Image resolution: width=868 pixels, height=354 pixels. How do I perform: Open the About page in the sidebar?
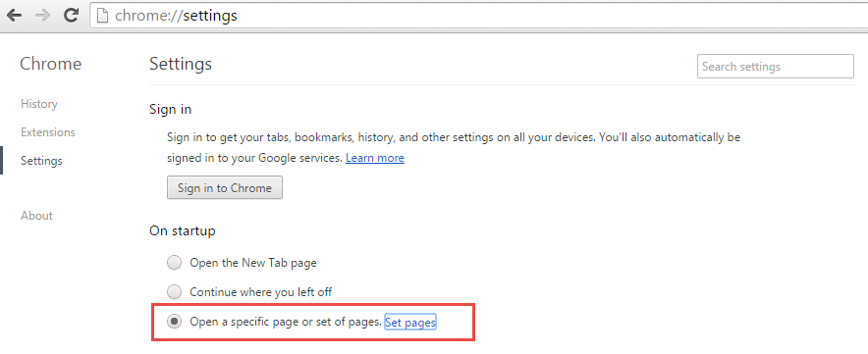click(36, 216)
